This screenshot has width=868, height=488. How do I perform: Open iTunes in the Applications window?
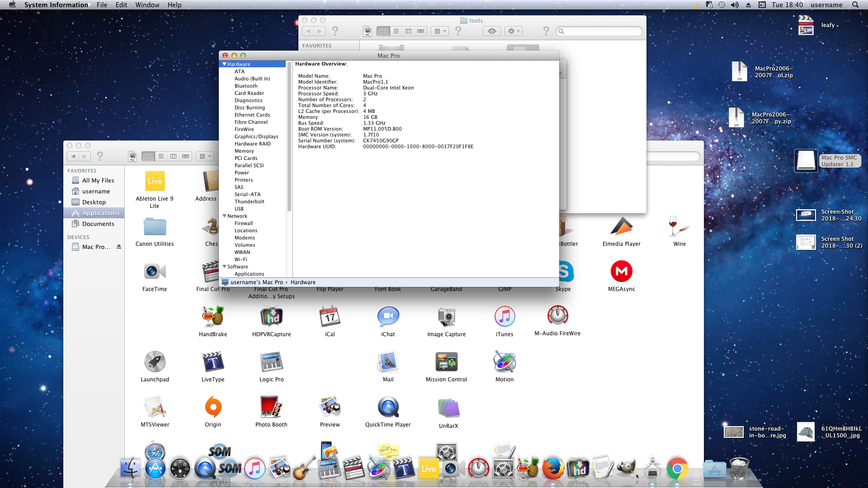pos(505,316)
